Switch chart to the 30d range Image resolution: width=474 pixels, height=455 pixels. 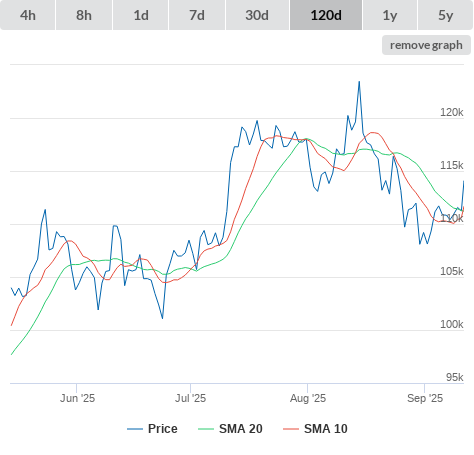257,15
